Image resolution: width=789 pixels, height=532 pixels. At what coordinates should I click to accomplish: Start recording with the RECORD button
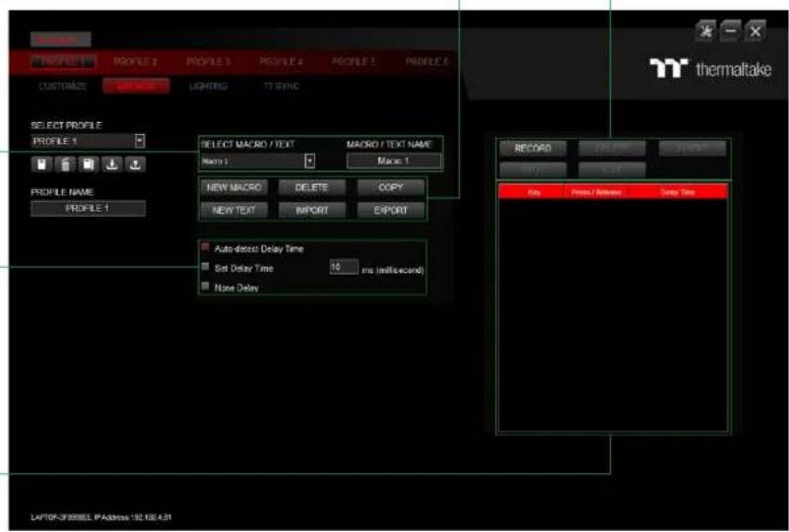click(533, 149)
